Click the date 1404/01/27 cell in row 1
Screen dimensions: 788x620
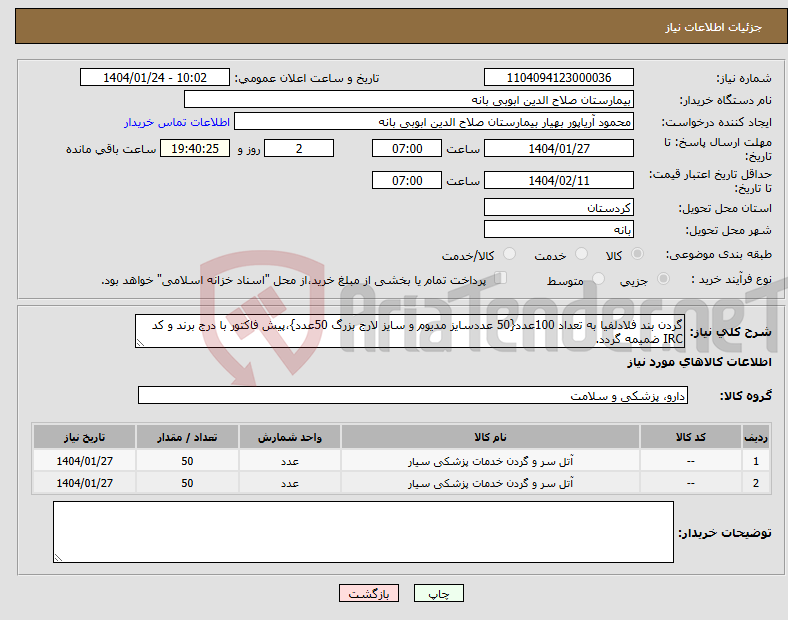(84, 461)
